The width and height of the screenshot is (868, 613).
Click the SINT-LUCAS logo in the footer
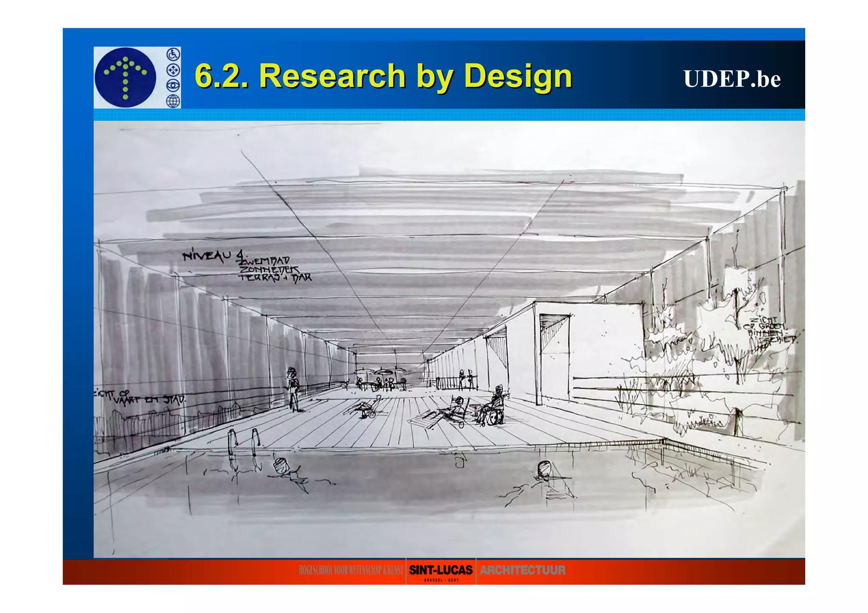(x=441, y=570)
